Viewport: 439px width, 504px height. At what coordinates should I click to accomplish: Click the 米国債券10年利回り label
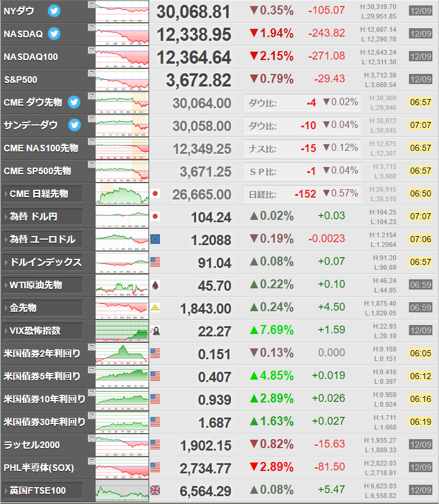[45, 399]
